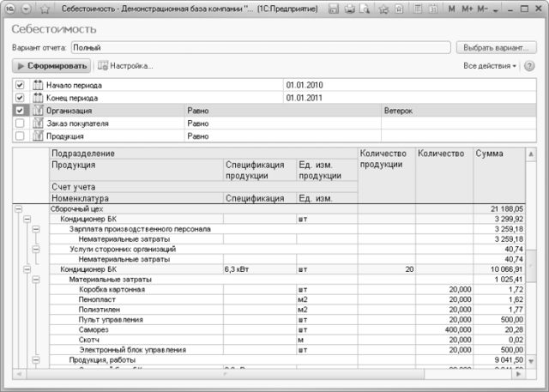This screenshot has height=392, width=549.
Task: Click the Вариант отчета field containing Полный
Action: pos(261,47)
